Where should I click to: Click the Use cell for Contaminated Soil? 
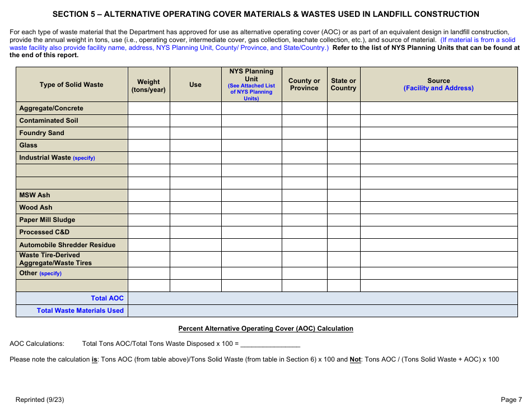coord(195,121)
